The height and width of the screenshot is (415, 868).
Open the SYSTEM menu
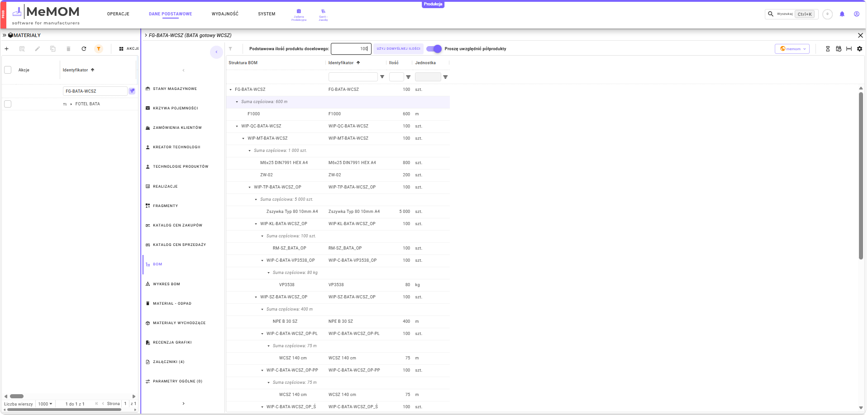click(x=267, y=14)
